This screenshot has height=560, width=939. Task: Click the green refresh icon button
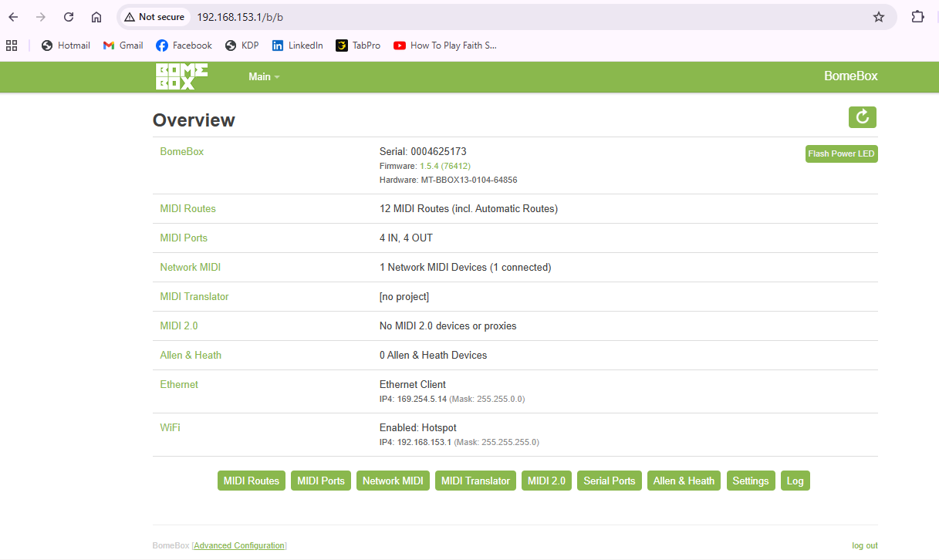[862, 117]
